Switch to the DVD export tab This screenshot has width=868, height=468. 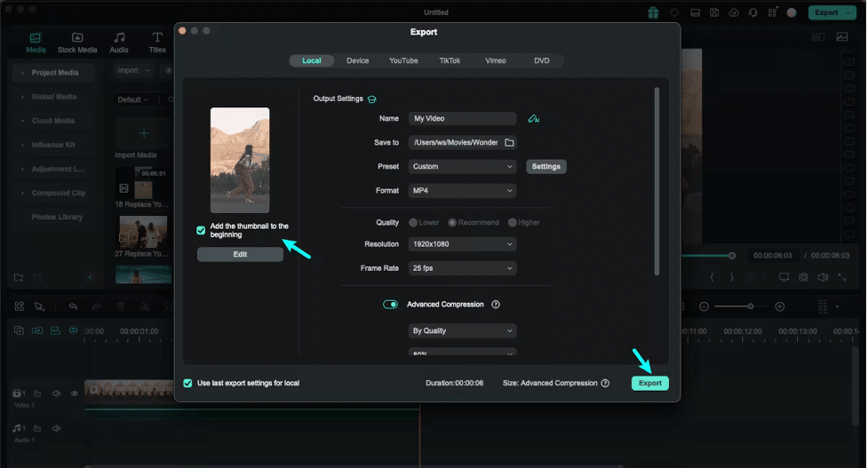tap(542, 60)
